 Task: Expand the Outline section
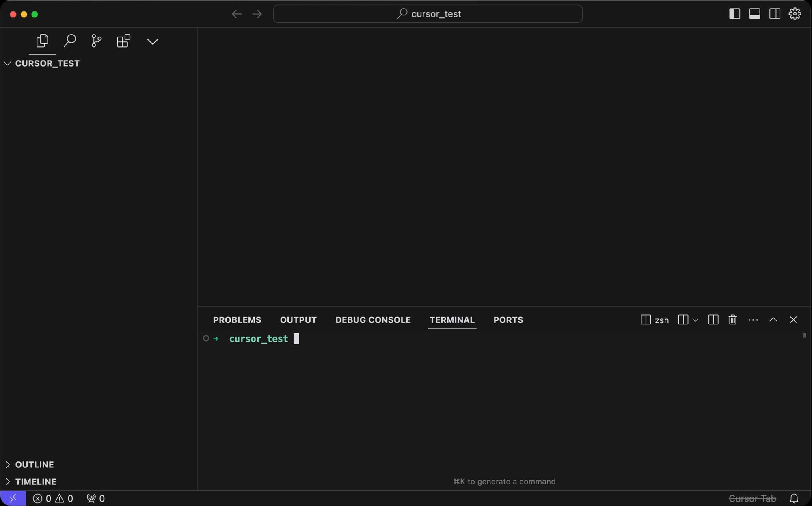[34, 465]
